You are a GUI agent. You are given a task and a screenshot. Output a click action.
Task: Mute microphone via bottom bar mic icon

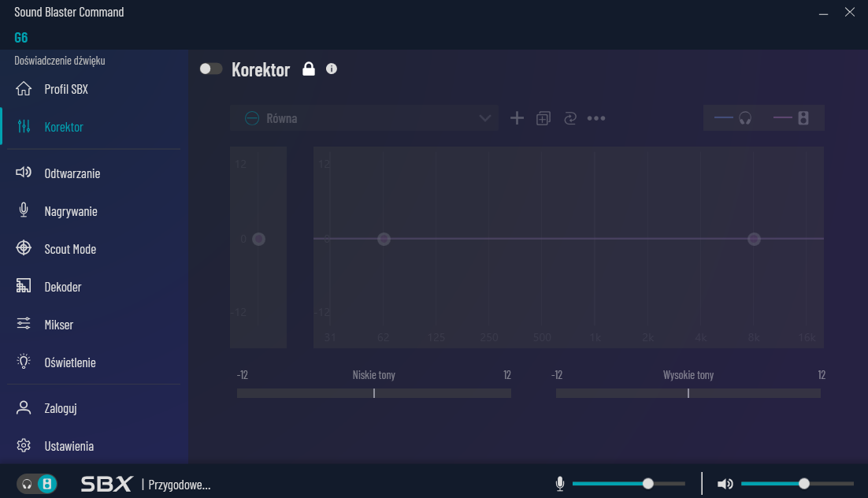tap(560, 484)
